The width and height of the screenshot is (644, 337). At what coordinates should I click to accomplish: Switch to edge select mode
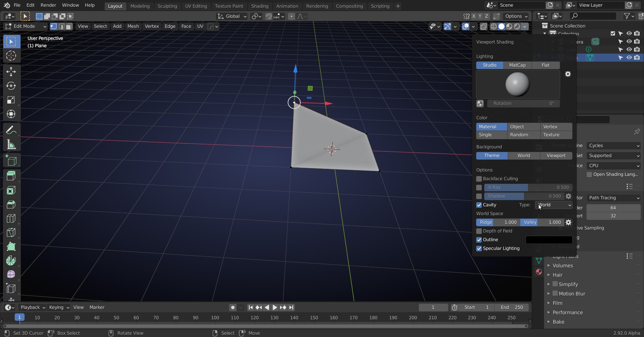click(x=61, y=26)
